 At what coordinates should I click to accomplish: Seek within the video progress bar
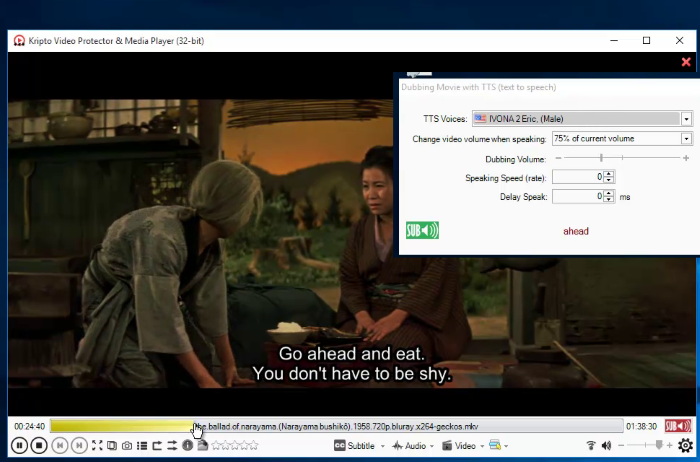pos(337,426)
